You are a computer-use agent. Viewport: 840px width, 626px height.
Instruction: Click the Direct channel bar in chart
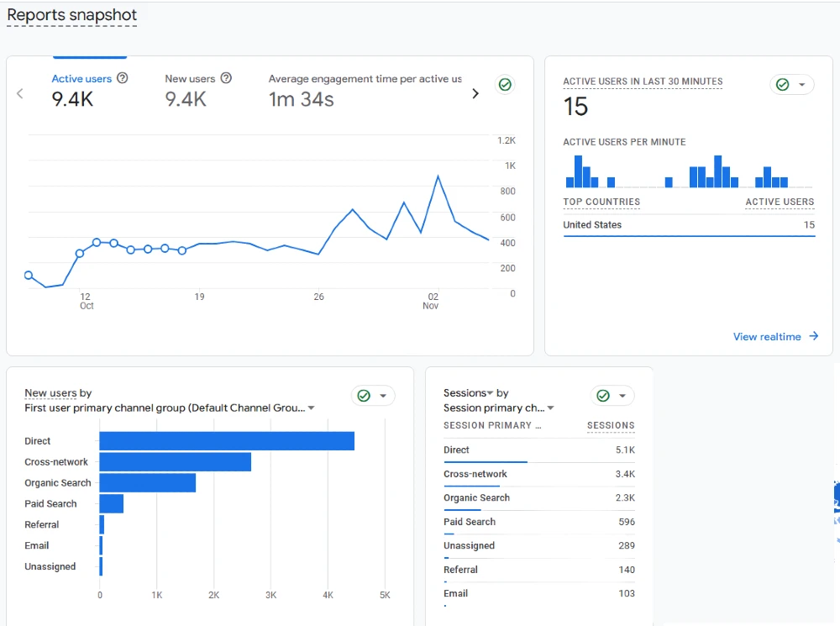click(227, 440)
